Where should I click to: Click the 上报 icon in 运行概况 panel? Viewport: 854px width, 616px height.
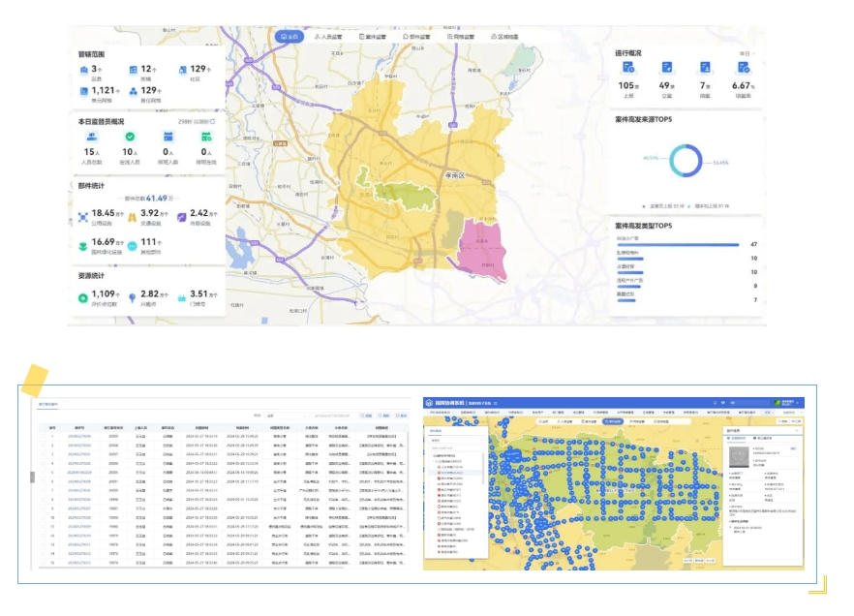point(628,68)
